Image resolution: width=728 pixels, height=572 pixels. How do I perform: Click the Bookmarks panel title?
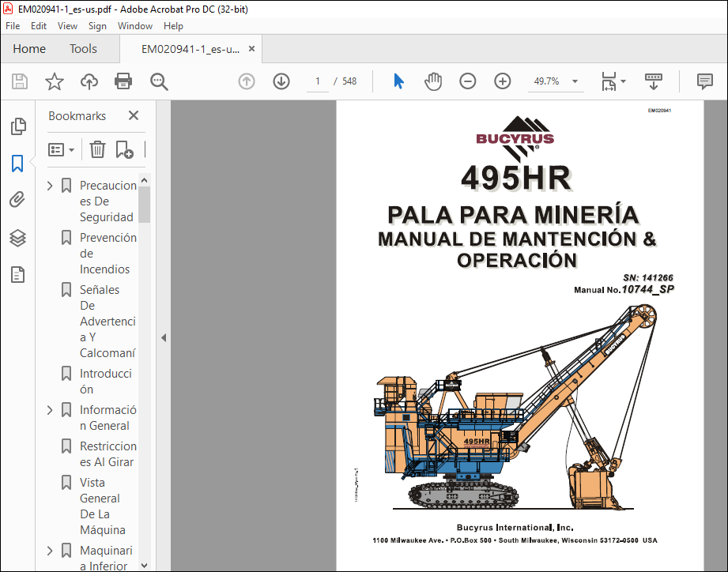[x=77, y=116]
